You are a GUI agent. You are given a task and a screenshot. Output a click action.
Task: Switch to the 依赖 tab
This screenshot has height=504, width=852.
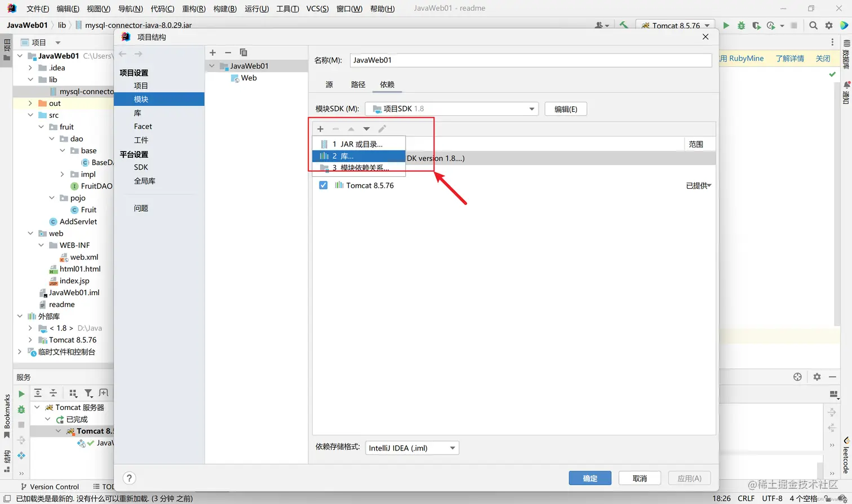[x=387, y=84]
